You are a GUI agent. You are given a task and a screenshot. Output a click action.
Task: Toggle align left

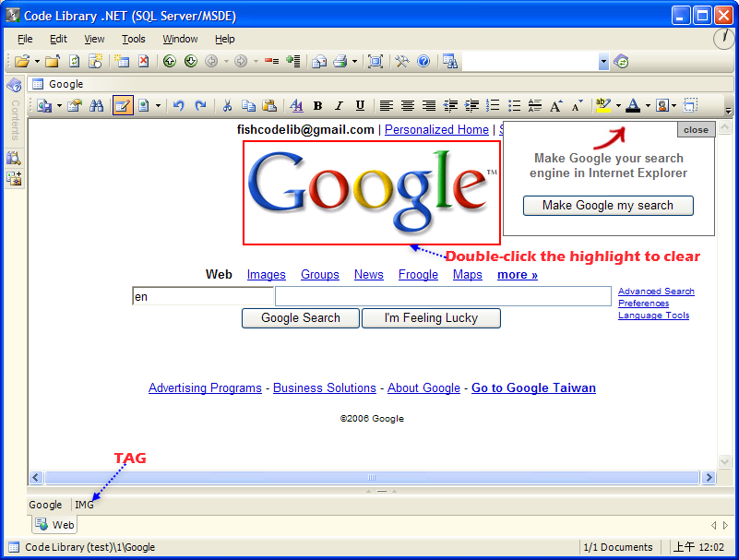387,105
